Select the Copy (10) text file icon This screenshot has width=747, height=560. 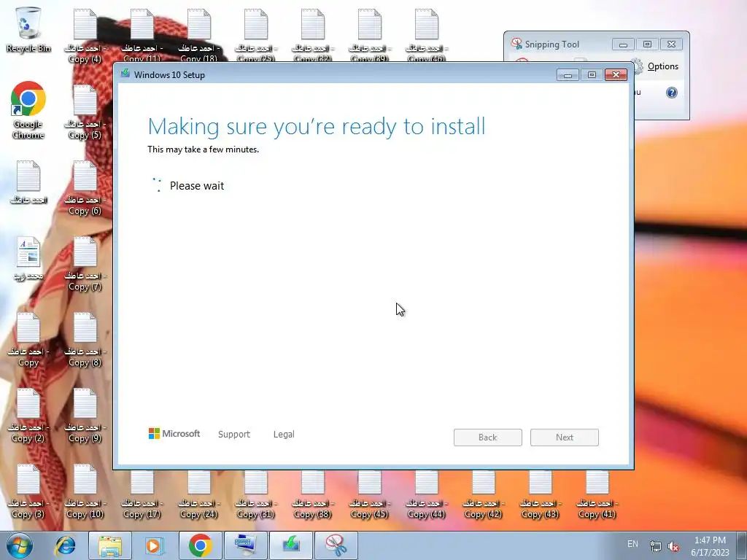click(x=85, y=491)
